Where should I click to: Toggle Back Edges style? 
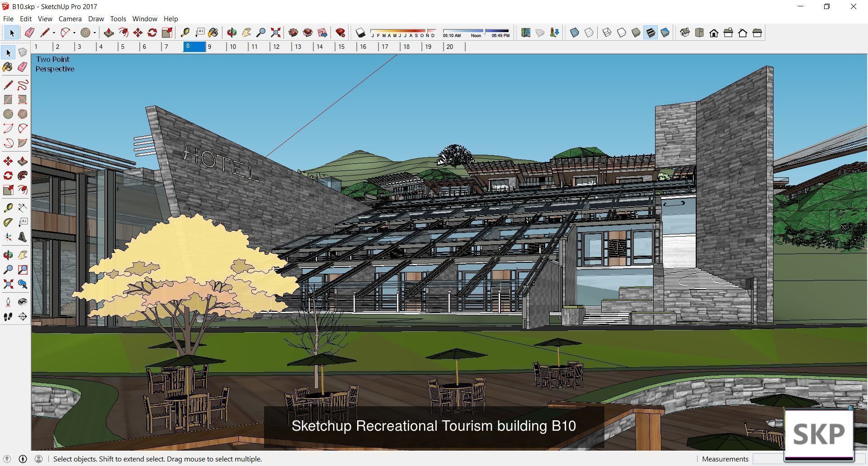pyautogui.click(x=589, y=33)
